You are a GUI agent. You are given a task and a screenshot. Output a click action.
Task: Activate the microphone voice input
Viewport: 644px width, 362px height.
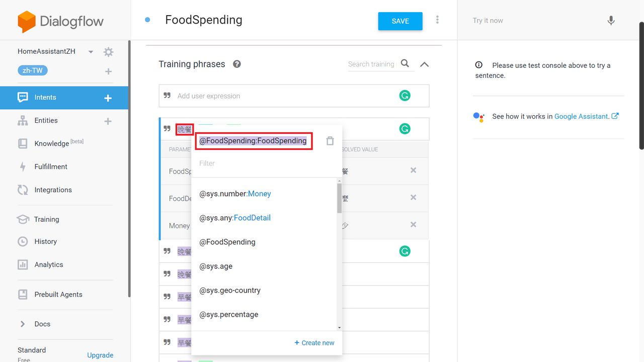pyautogui.click(x=611, y=21)
